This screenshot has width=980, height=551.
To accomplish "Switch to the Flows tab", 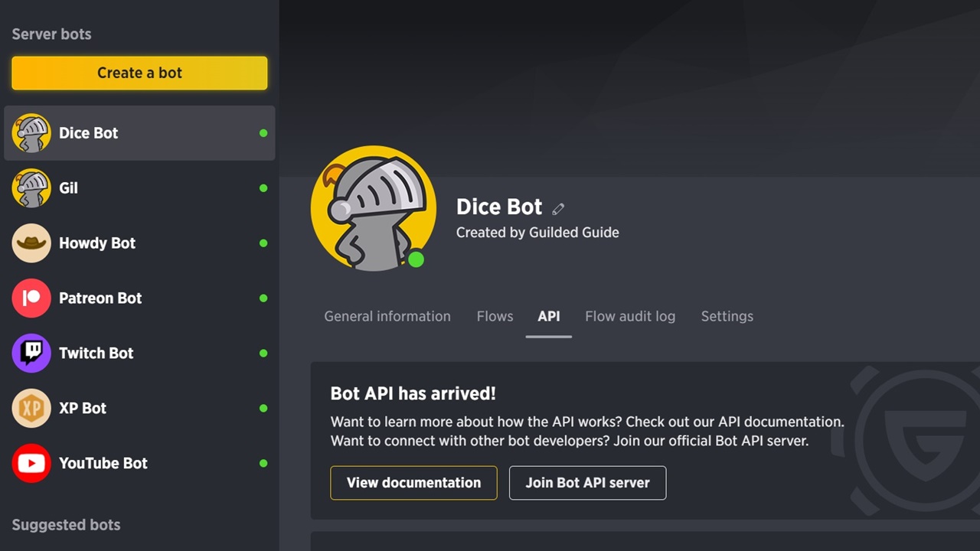I will [495, 316].
